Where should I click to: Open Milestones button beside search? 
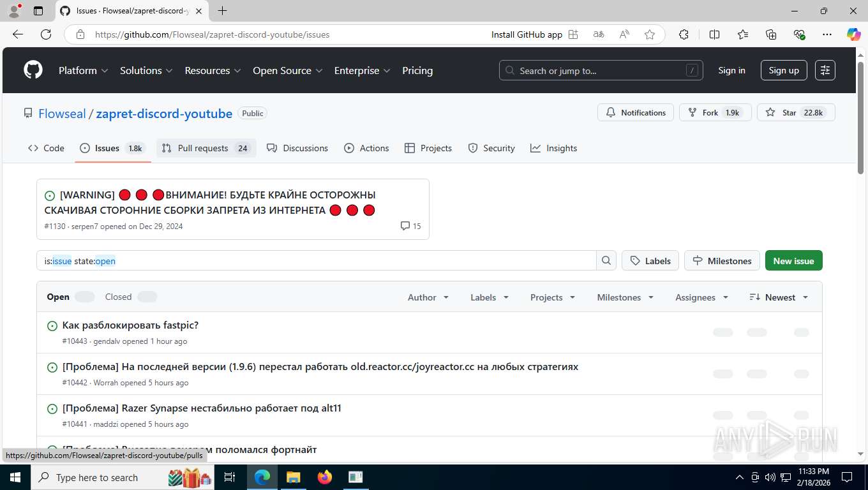(722, 260)
